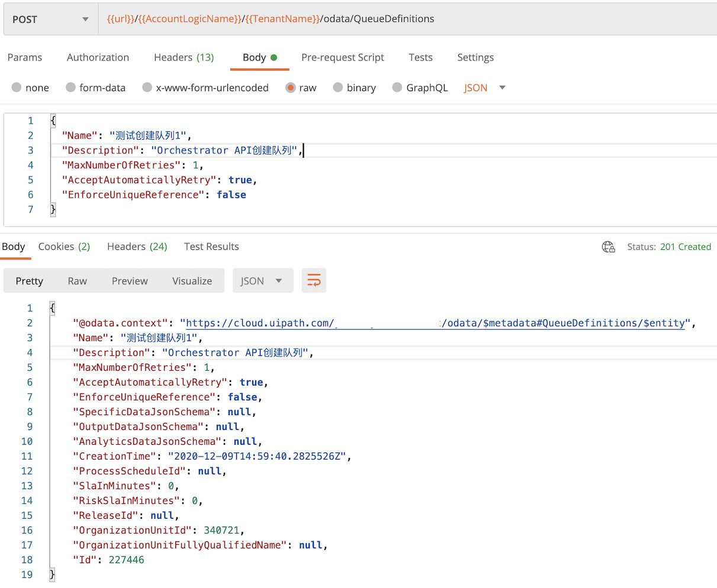Switch to the Params tab

pyautogui.click(x=25, y=57)
